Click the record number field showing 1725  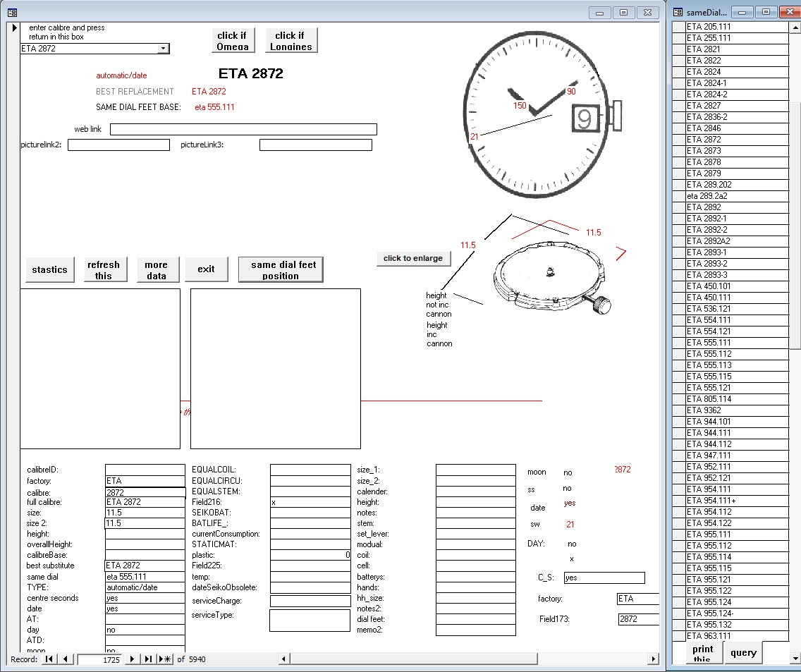(x=99, y=659)
